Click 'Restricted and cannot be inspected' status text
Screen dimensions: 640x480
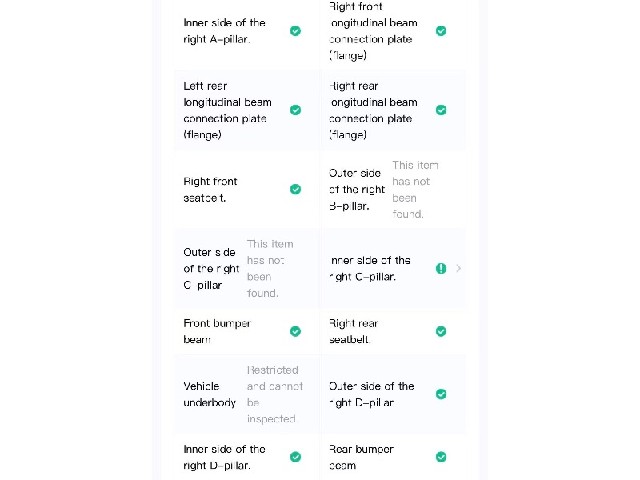275,394
